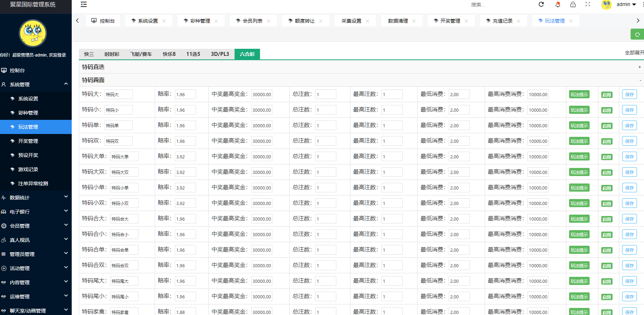Switch to the 时时彩 tab
This screenshot has height=315, width=644.
click(x=112, y=54)
